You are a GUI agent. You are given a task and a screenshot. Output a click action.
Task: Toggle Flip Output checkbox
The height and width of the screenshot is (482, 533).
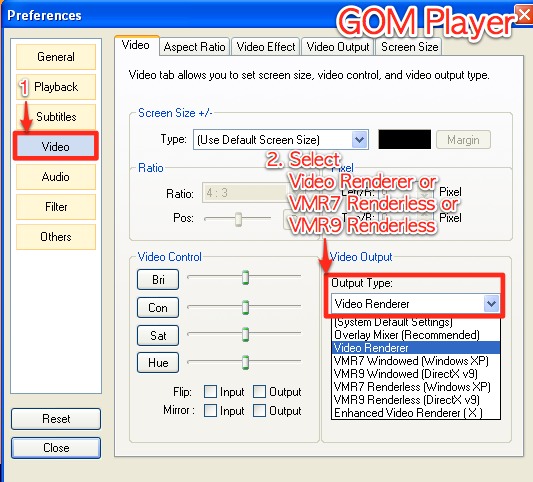pos(259,392)
